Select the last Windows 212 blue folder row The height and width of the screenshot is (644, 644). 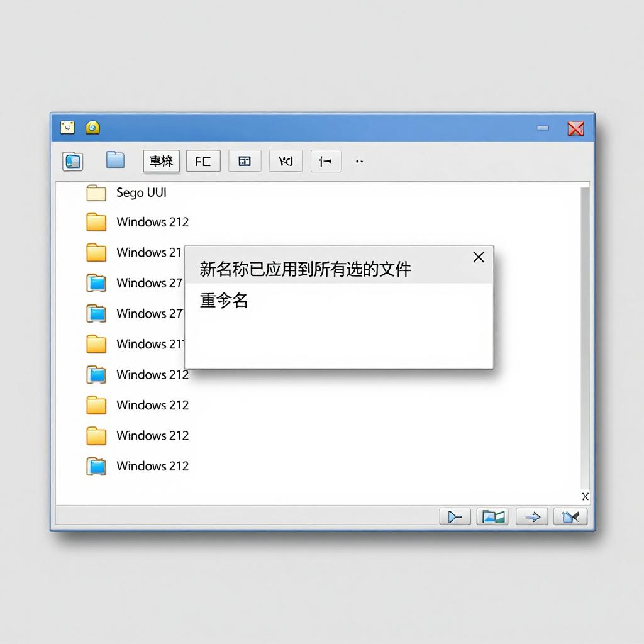[138, 466]
